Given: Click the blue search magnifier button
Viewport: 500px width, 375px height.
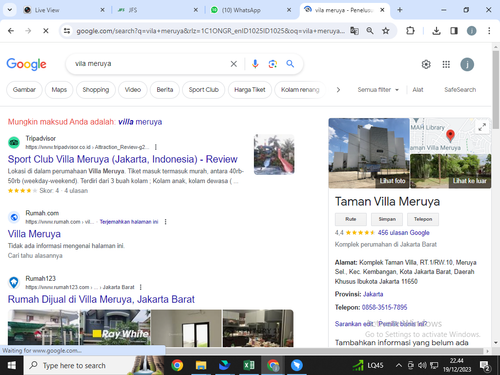Looking at the screenshot, I should click(290, 64).
